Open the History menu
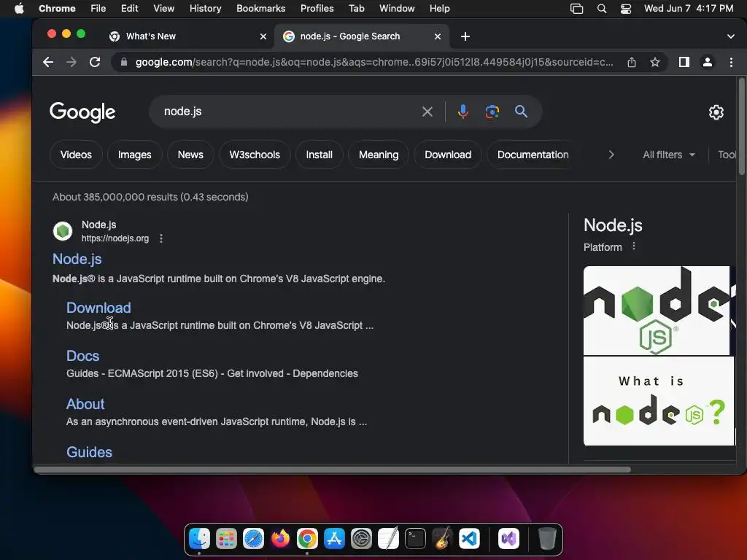Image resolution: width=747 pixels, height=560 pixels. (x=205, y=8)
